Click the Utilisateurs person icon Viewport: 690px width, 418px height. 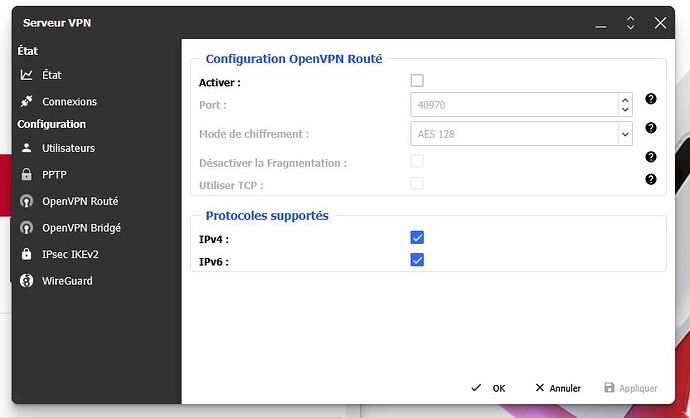26,148
